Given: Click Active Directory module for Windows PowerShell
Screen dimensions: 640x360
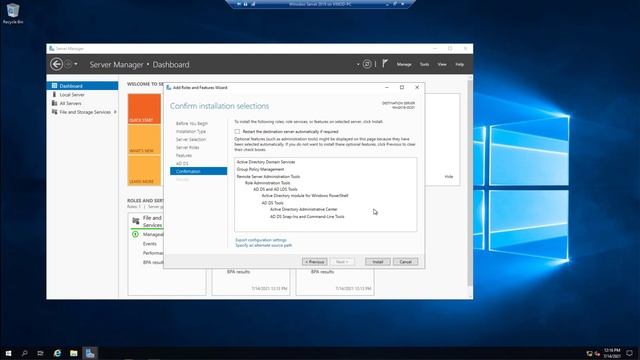Looking at the screenshot, I should point(305,196).
